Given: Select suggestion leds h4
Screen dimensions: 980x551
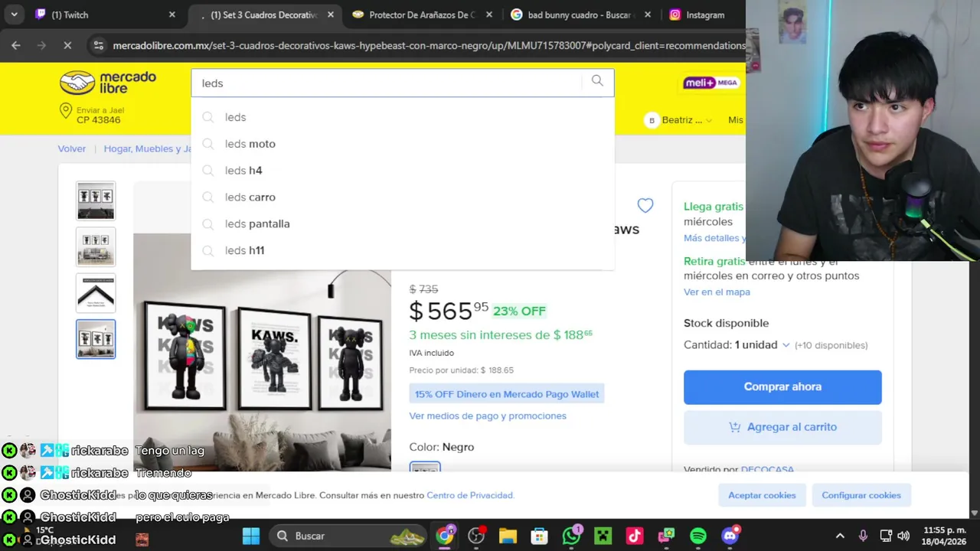Looking at the screenshot, I should (403, 171).
